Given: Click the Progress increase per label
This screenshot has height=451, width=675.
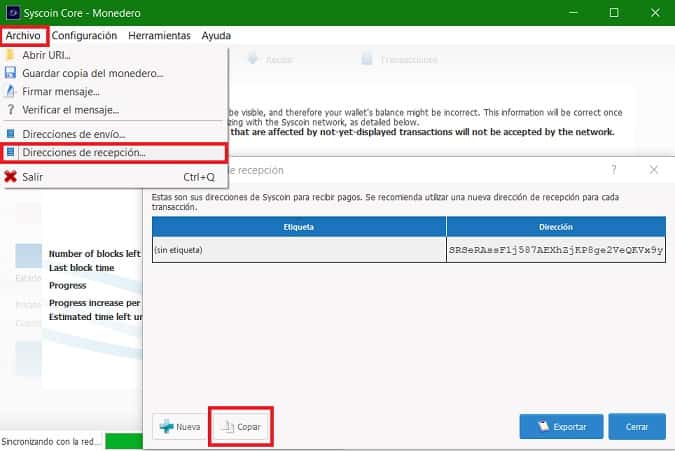Looking at the screenshot, I should [95, 303].
